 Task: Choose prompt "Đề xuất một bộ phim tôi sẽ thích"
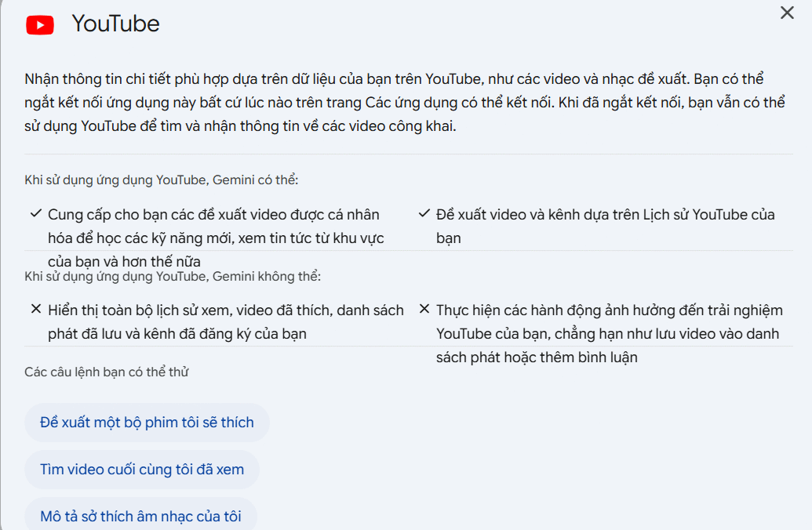pyautogui.click(x=147, y=423)
